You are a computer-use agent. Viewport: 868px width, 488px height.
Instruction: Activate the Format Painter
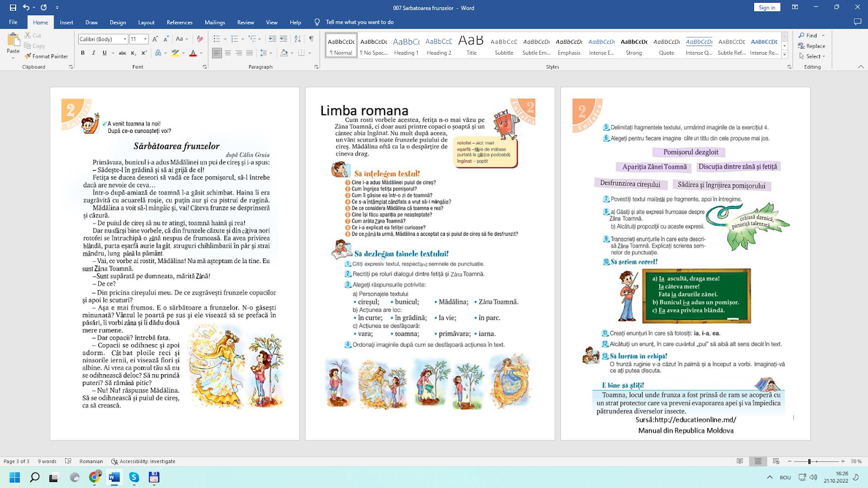pyautogui.click(x=46, y=56)
